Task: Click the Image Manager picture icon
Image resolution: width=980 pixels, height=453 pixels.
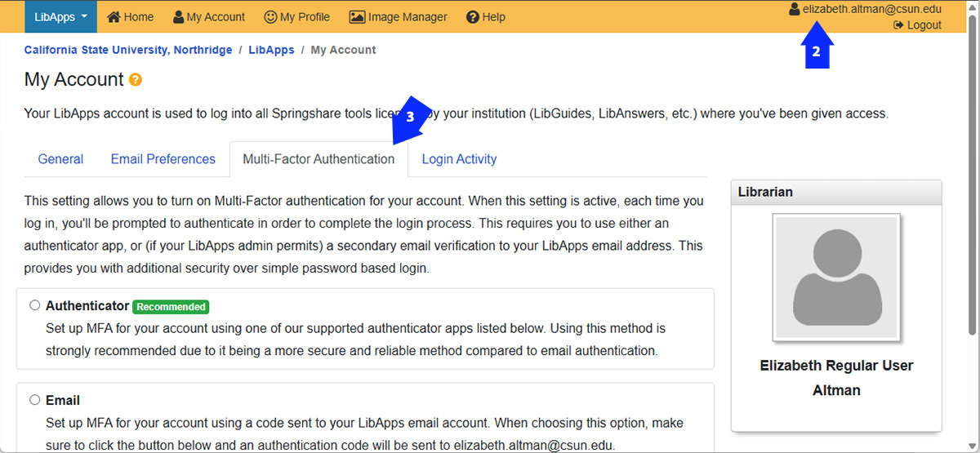Action: pos(357,17)
